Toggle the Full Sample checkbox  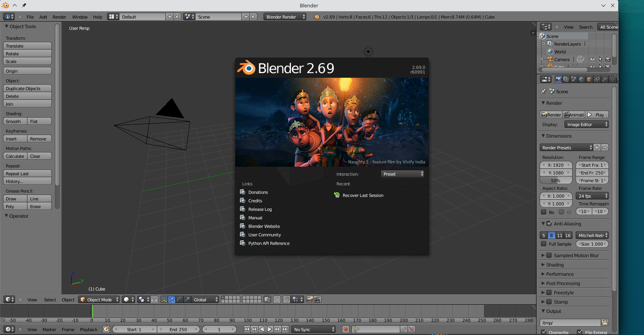point(544,244)
